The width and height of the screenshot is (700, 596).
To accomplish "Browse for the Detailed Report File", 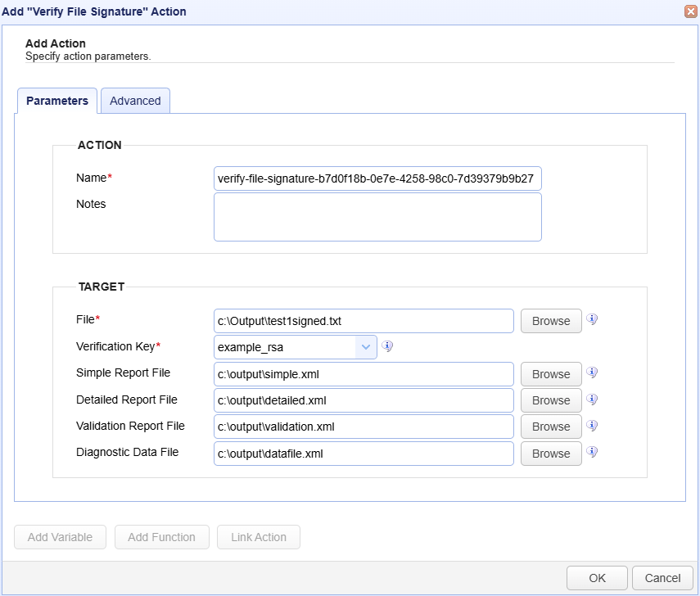I will click(x=551, y=400).
